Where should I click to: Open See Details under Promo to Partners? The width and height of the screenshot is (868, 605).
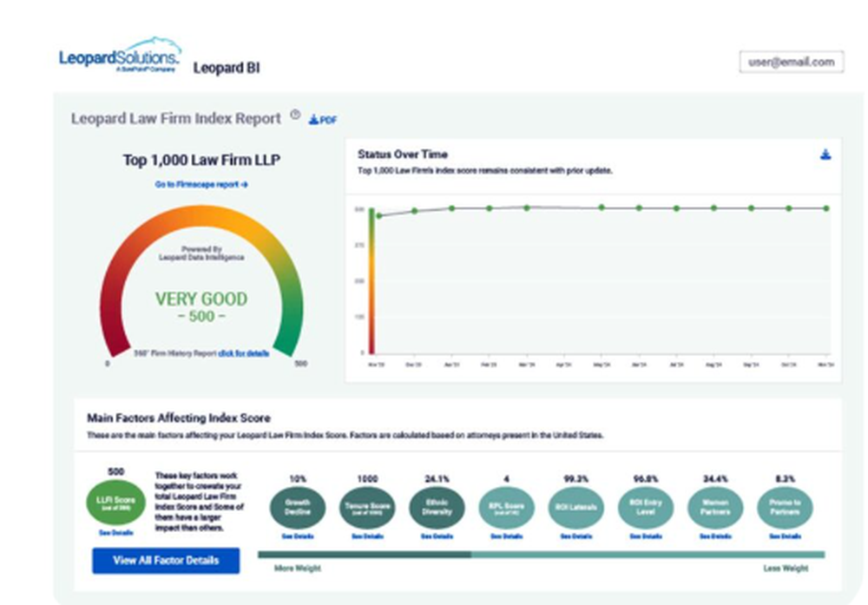pyautogui.click(x=785, y=536)
